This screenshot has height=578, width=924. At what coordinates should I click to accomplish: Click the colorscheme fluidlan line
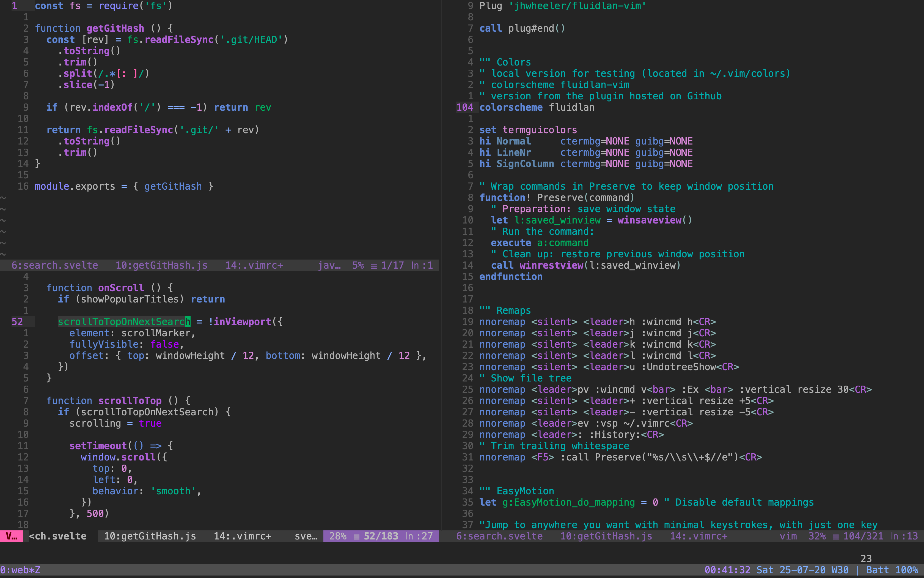point(537,107)
